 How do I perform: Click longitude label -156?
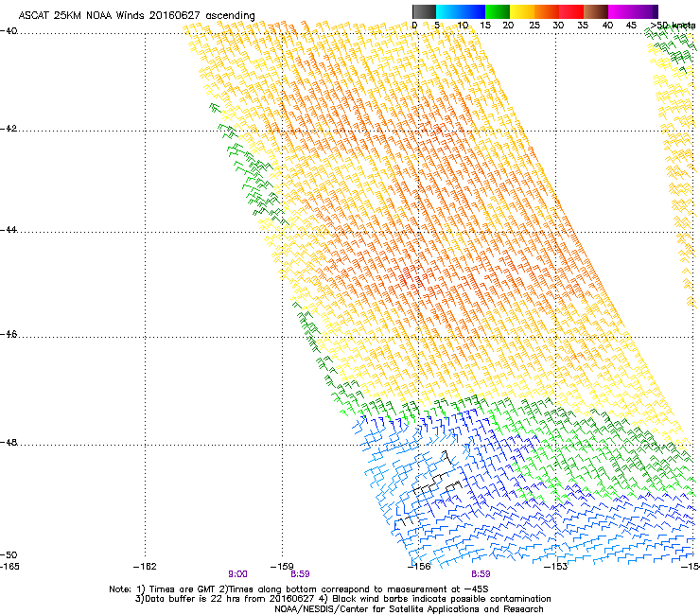419,567
